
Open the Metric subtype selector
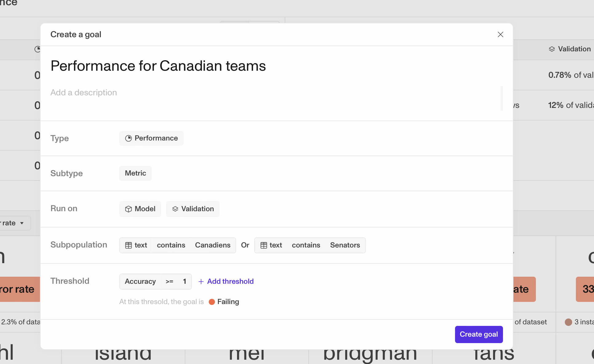tap(135, 173)
